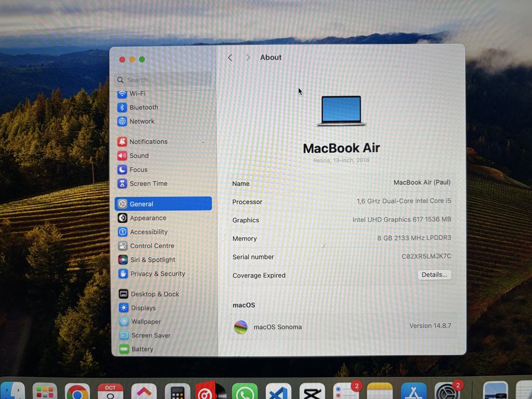This screenshot has height=399, width=532.
Task: Click memory value 8 GB 2133 MHz LPDDR3
Action: click(414, 238)
